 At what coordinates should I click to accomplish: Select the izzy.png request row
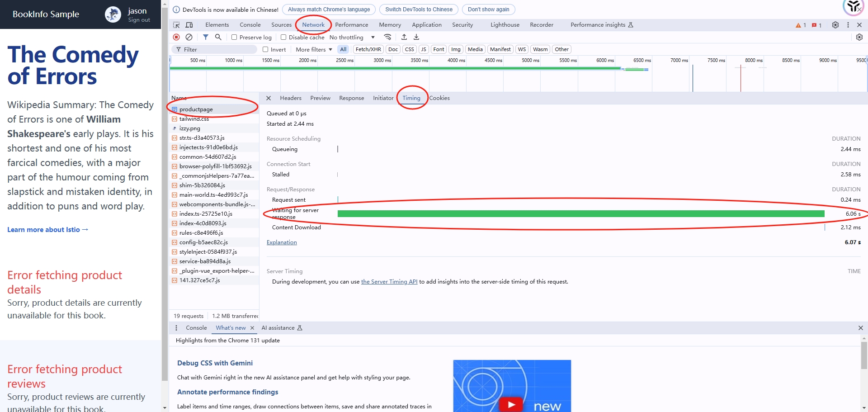point(214,128)
